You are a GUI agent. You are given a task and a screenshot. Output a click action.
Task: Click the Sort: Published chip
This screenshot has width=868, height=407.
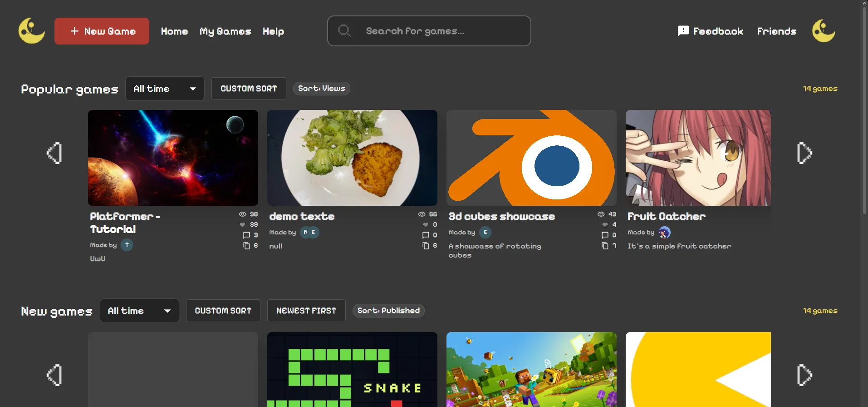point(388,311)
